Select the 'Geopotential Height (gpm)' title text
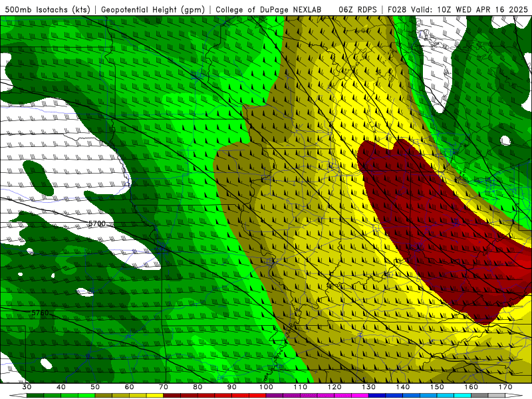 [153, 9]
